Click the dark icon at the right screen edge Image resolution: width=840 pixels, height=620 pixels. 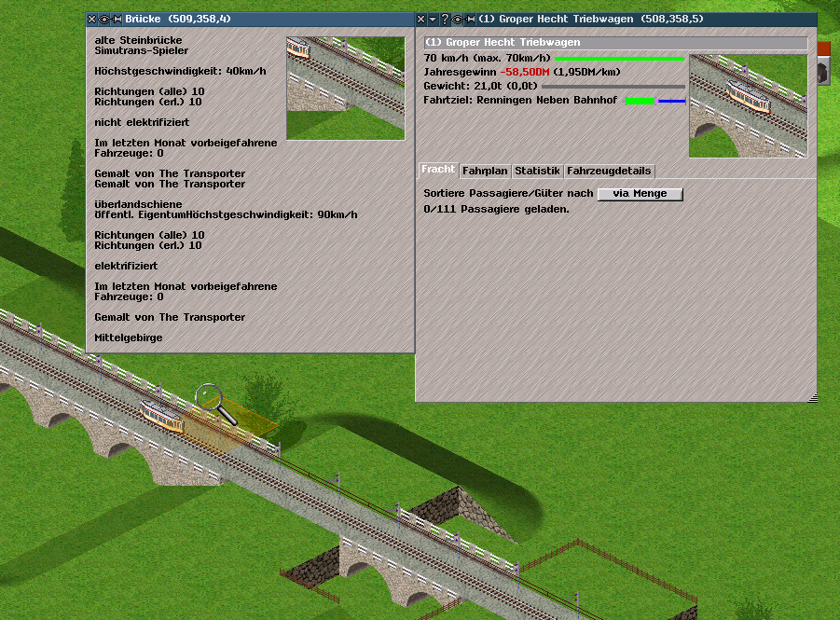tap(824, 73)
